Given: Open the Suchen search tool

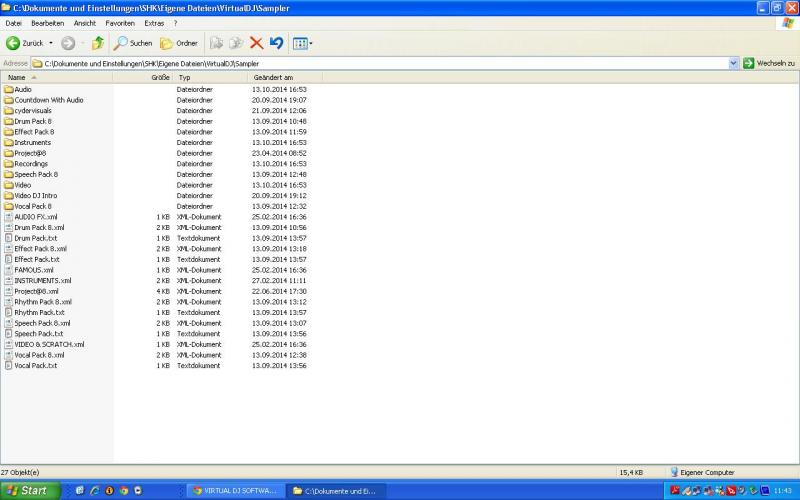Looking at the screenshot, I should point(133,43).
